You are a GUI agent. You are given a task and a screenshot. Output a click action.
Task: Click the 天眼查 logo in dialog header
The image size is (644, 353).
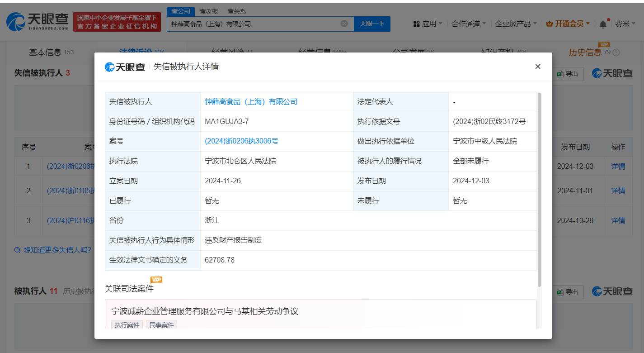click(x=125, y=67)
